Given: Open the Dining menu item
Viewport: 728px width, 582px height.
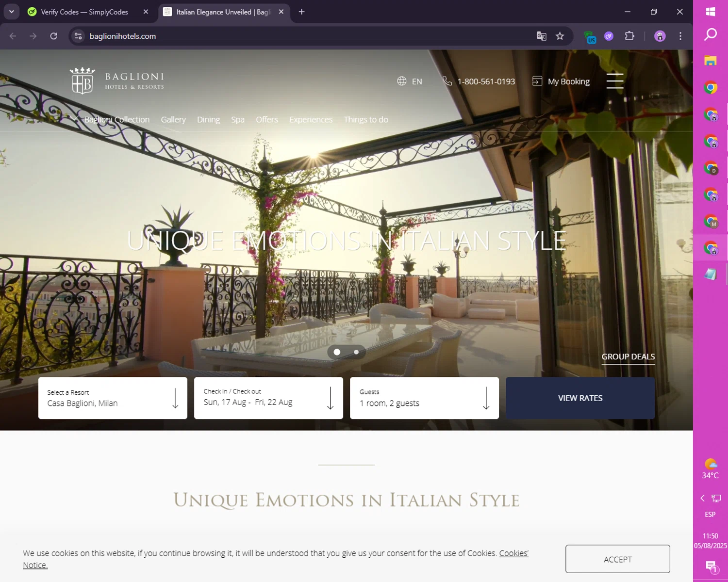Looking at the screenshot, I should click(208, 119).
